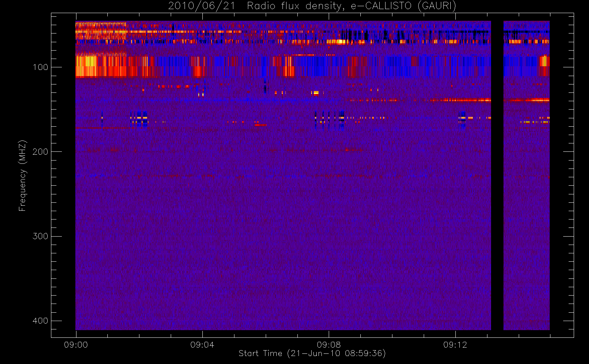This screenshot has width=589, height=364.
Task: Click the '09:12' time axis label
Action: 455,345
